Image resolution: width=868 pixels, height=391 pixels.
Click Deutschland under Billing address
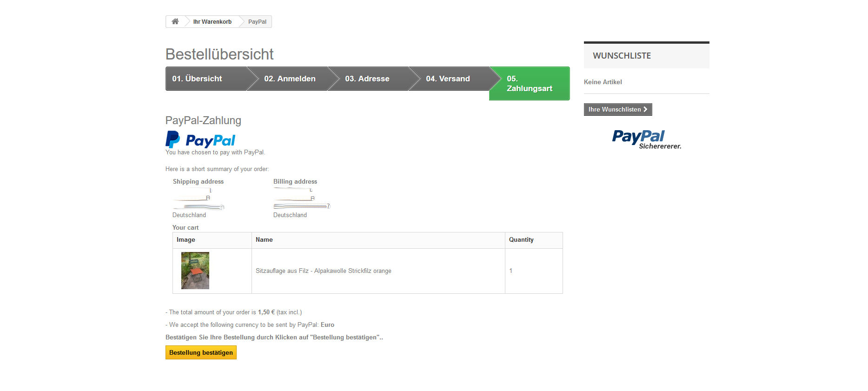[x=290, y=215]
